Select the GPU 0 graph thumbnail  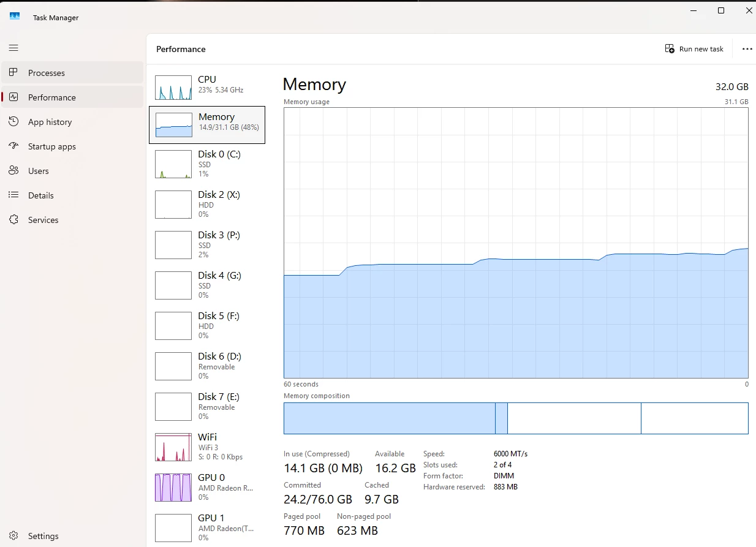(x=173, y=488)
